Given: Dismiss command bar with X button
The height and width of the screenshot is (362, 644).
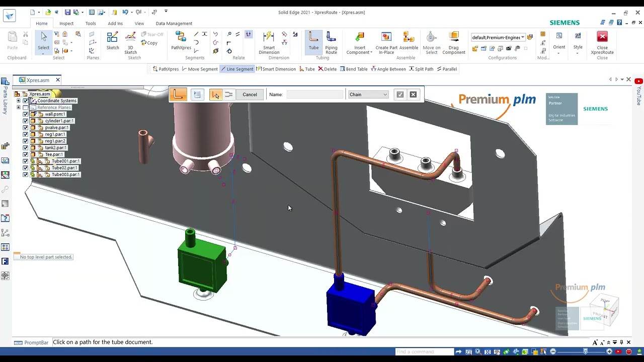Looking at the screenshot, I should coord(413,95).
